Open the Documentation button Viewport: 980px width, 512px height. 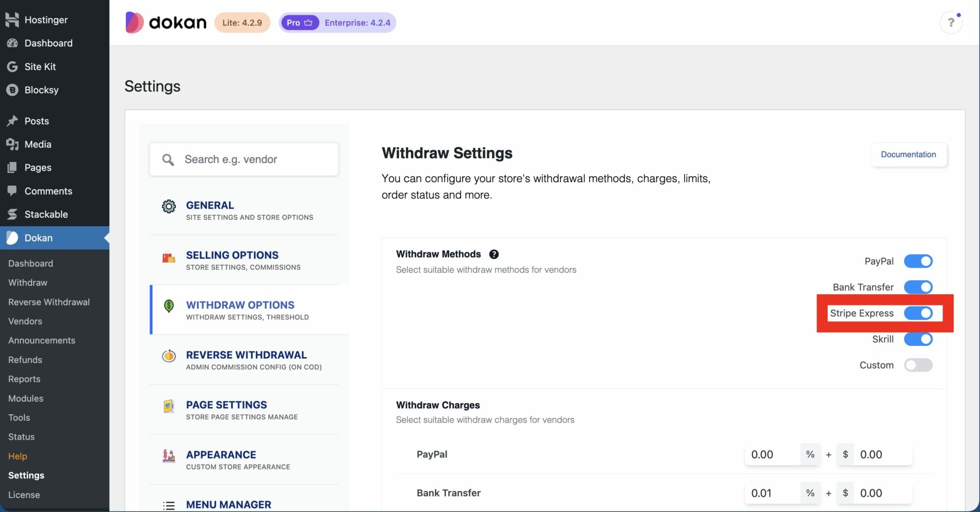coord(908,155)
